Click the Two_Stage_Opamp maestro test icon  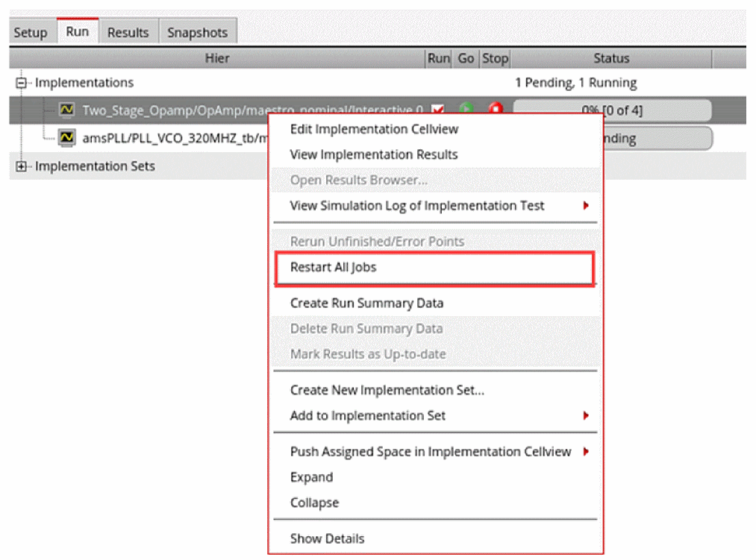click(x=66, y=110)
